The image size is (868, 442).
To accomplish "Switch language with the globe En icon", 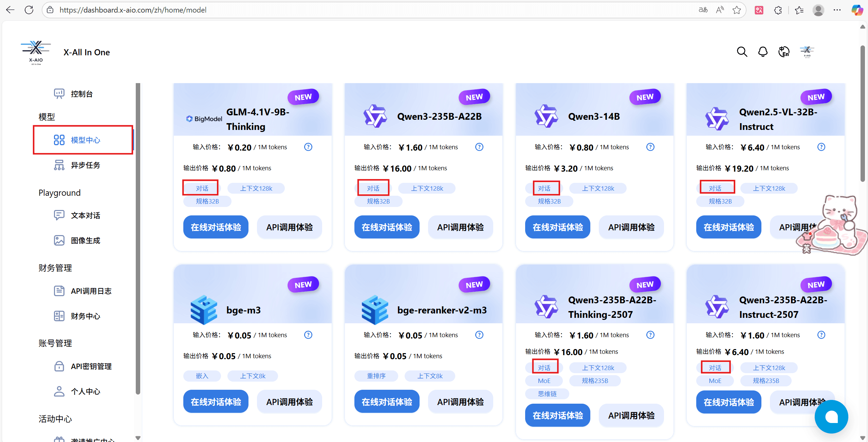I will tap(784, 52).
